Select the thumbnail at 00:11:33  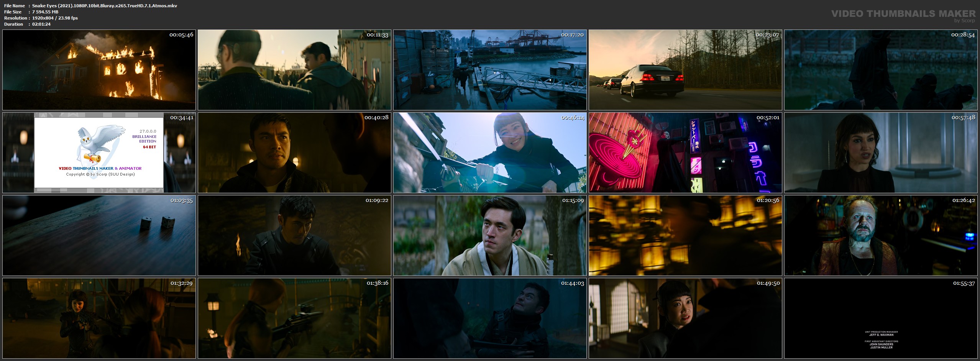tap(294, 70)
